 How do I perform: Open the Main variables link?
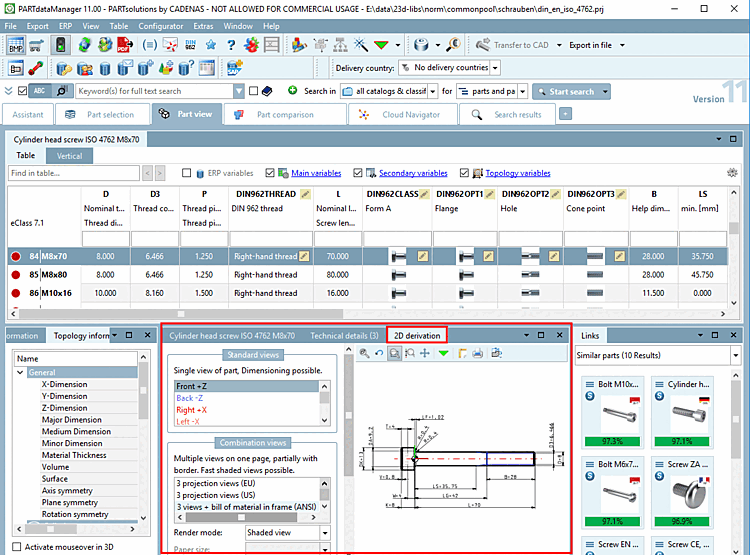[x=315, y=173]
